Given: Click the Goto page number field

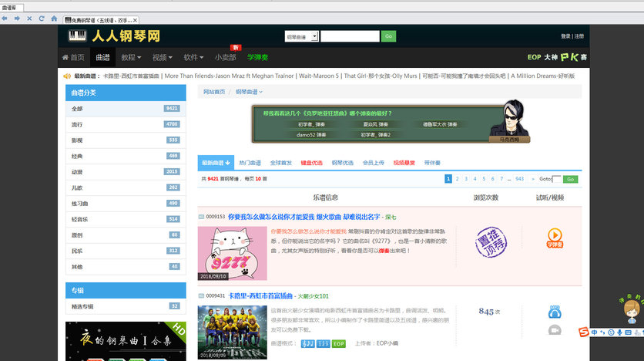Looking at the screenshot, I should (557, 179).
